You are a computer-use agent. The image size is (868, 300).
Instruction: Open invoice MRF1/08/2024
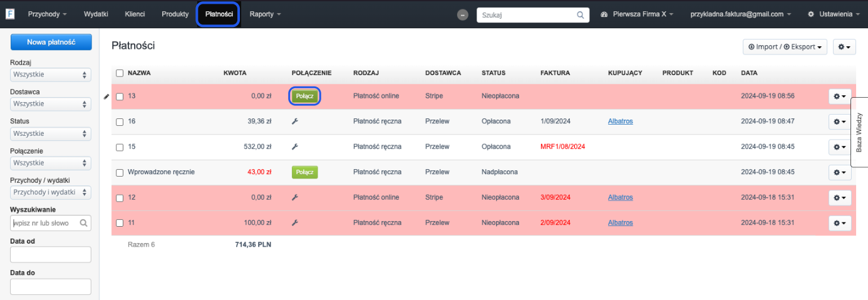coord(562,147)
